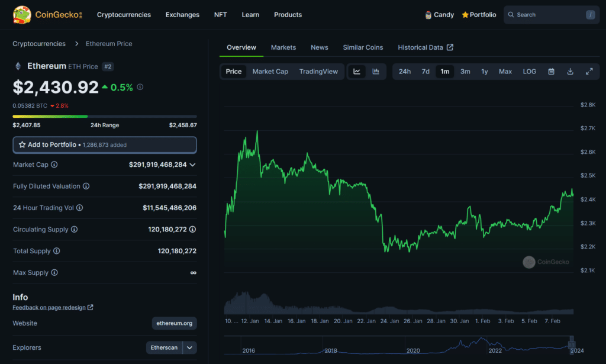
Task: Click Max Supply info icon
Action: click(54, 273)
